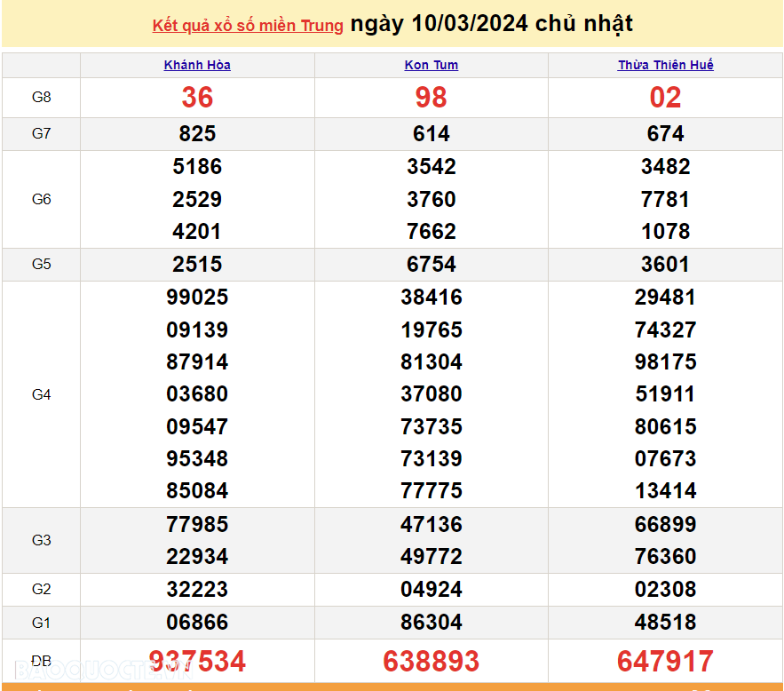Click the red G8 number 36

pos(197,98)
